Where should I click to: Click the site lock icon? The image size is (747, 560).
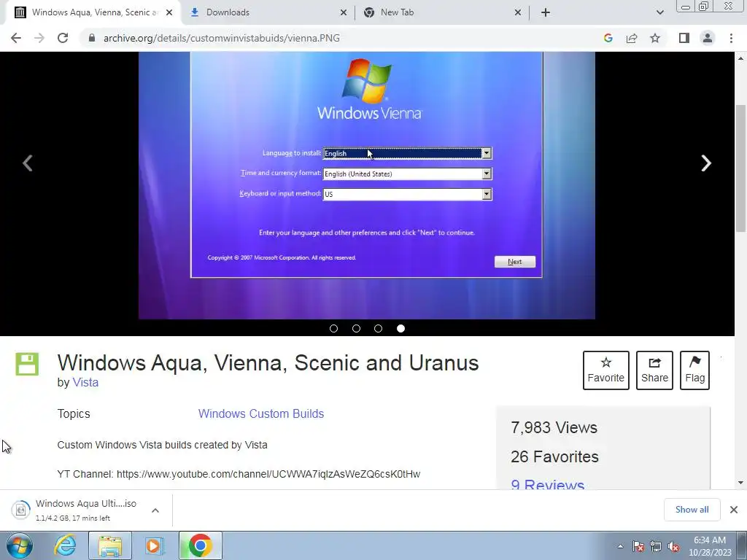(92, 38)
